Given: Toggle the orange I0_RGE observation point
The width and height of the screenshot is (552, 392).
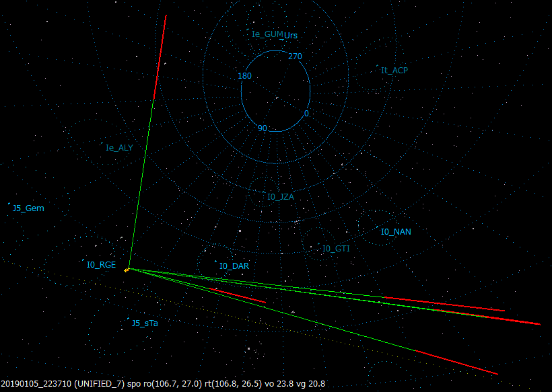Looking at the screenshot, I should pyautogui.click(x=128, y=269).
